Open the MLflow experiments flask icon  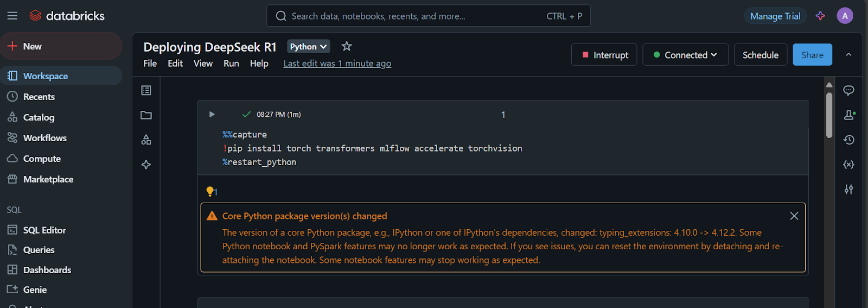(x=849, y=115)
